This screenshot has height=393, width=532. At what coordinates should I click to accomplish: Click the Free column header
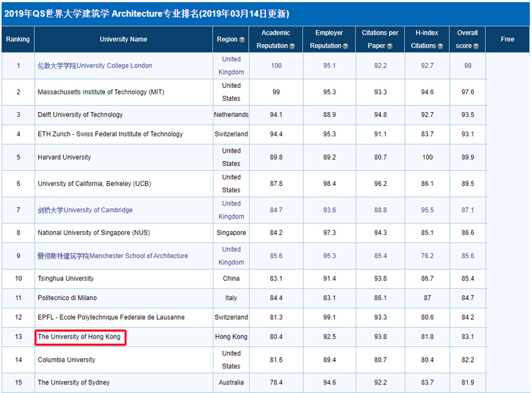tap(507, 39)
